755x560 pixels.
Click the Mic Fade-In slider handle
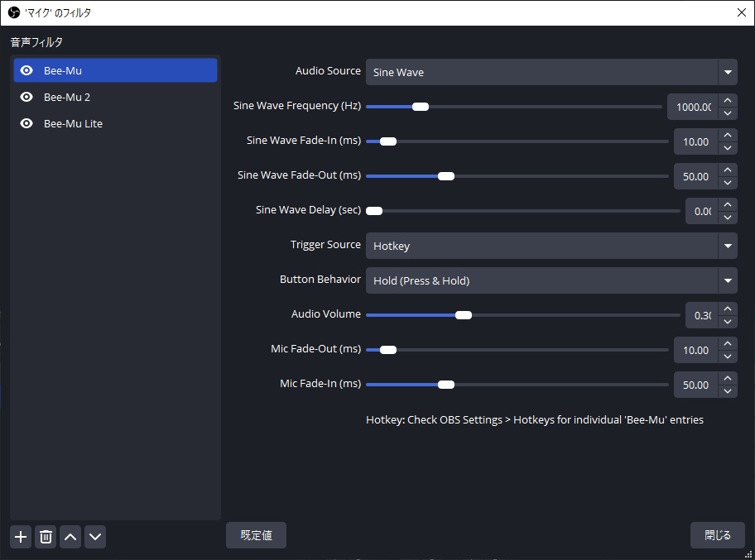[446, 385]
